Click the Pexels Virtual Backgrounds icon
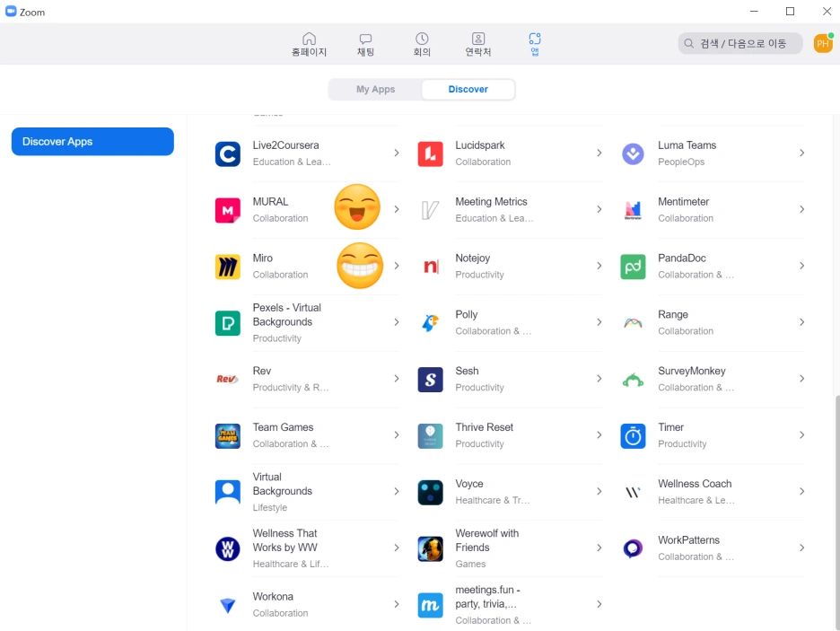840x631 pixels. 228,323
